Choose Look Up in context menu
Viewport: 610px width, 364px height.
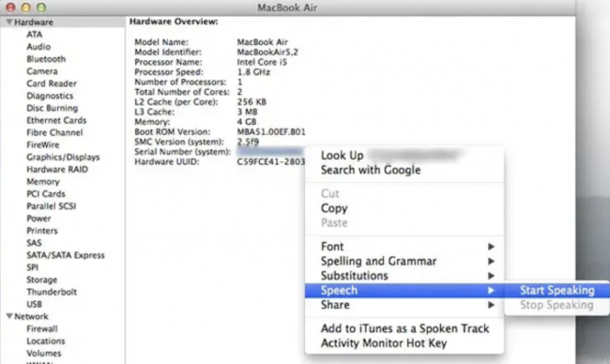point(404,155)
